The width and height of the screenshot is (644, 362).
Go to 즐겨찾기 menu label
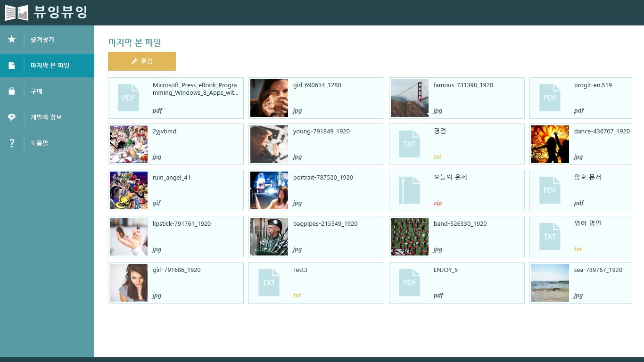pyautogui.click(x=42, y=40)
